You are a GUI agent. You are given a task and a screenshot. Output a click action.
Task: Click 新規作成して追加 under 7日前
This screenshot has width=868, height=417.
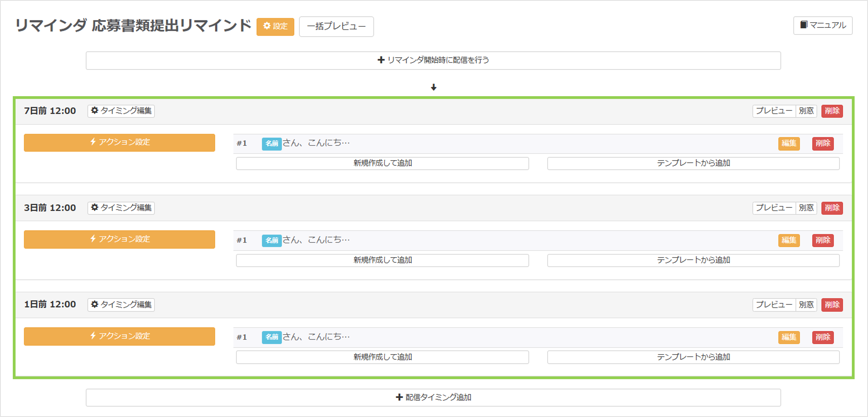pyautogui.click(x=382, y=163)
